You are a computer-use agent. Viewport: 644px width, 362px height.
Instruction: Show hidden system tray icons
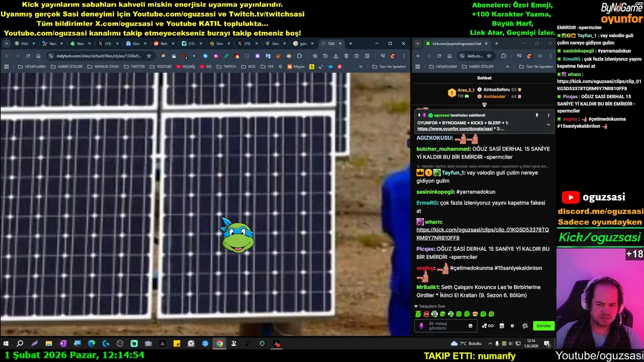click(x=491, y=343)
